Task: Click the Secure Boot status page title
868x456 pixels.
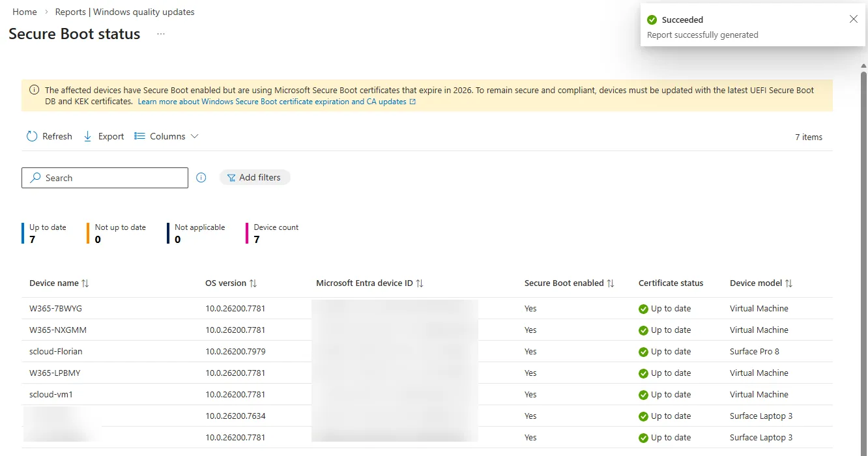Action: click(74, 34)
